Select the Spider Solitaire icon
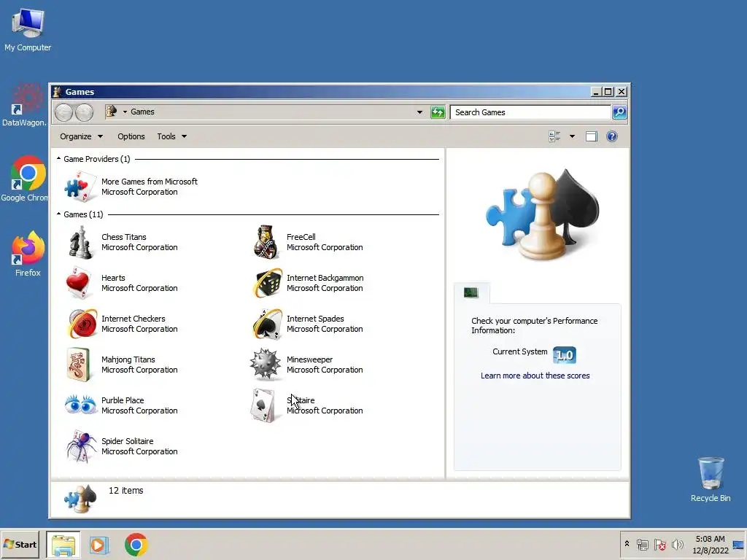This screenshot has width=747, height=560. 80,446
